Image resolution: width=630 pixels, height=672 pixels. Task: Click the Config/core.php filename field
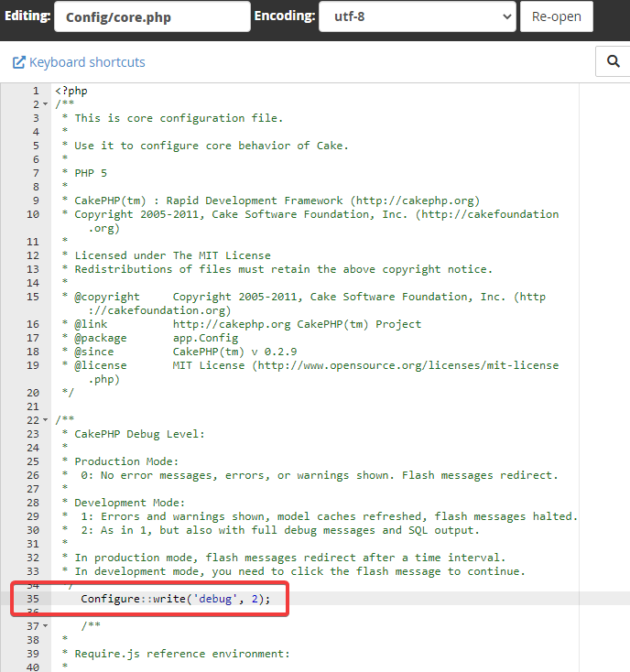[152, 16]
